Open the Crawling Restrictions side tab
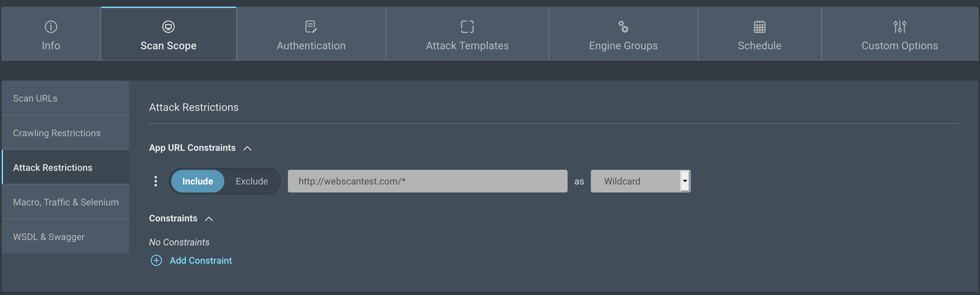This screenshot has height=295, width=980. coord(66,133)
